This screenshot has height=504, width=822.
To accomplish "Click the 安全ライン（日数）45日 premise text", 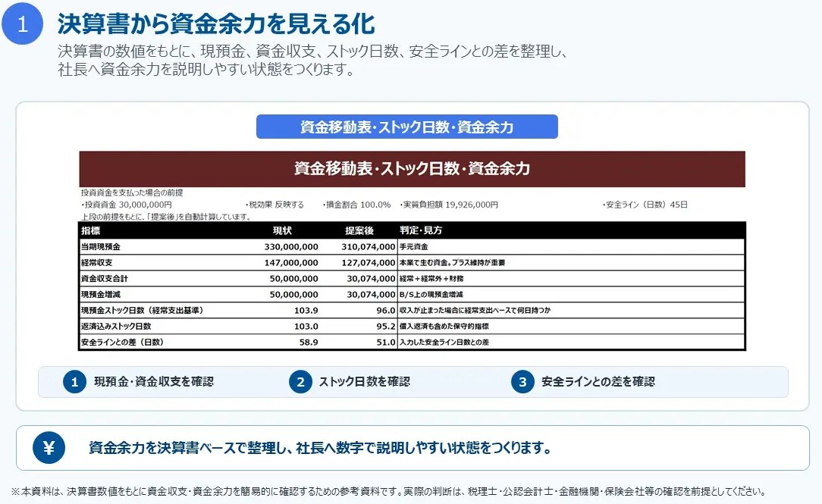I will click(x=645, y=205).
